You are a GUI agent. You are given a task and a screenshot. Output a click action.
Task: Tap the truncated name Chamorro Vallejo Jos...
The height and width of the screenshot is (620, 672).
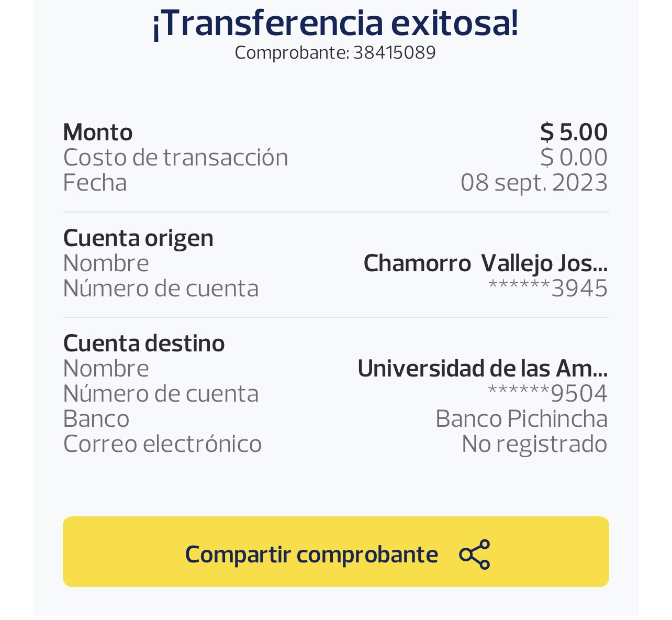[x=485, y=263]
